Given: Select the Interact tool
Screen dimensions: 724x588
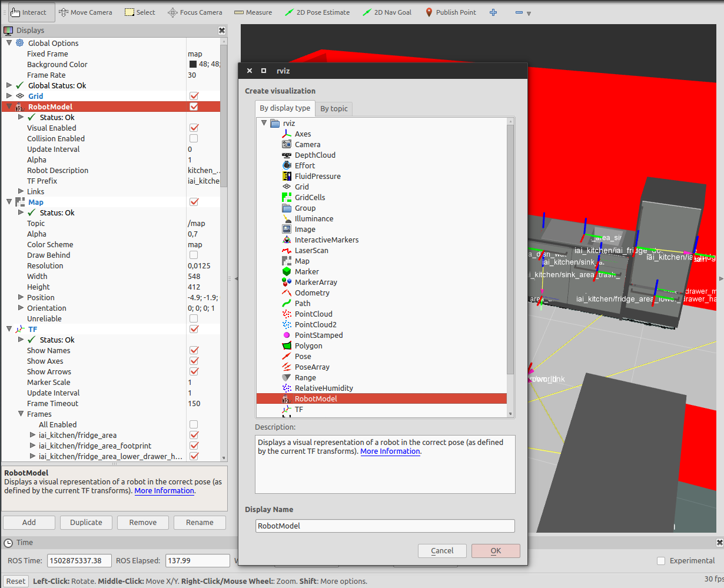Looking at the screenshot, I should click(31, 12).
